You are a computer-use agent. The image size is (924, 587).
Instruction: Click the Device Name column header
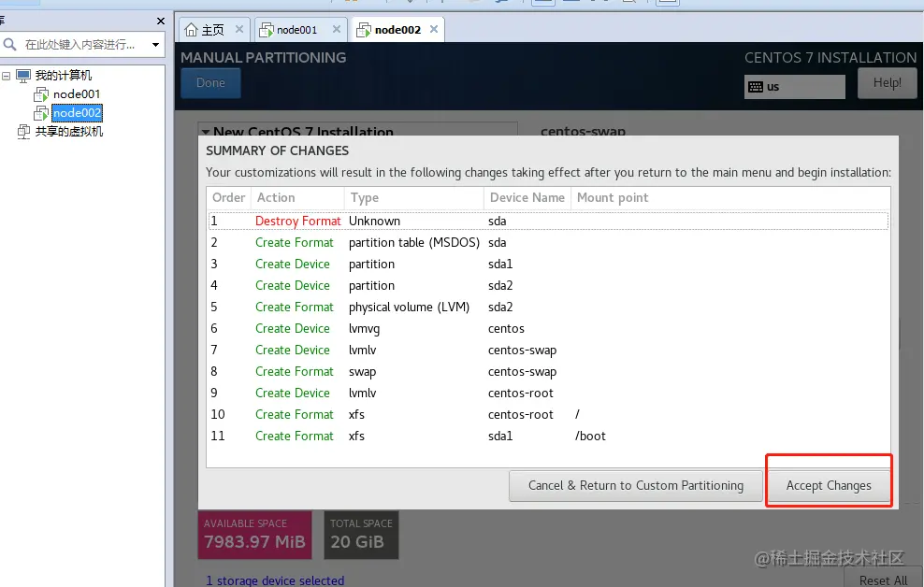pyautogui.click(x=527, y=198)
